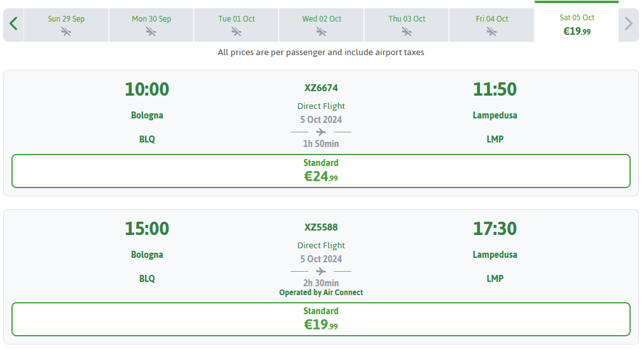Click no-flight plane icon under Fri 04 Oct
The width and height of the screenshot is (644, 349).
[x=491, y=32]
